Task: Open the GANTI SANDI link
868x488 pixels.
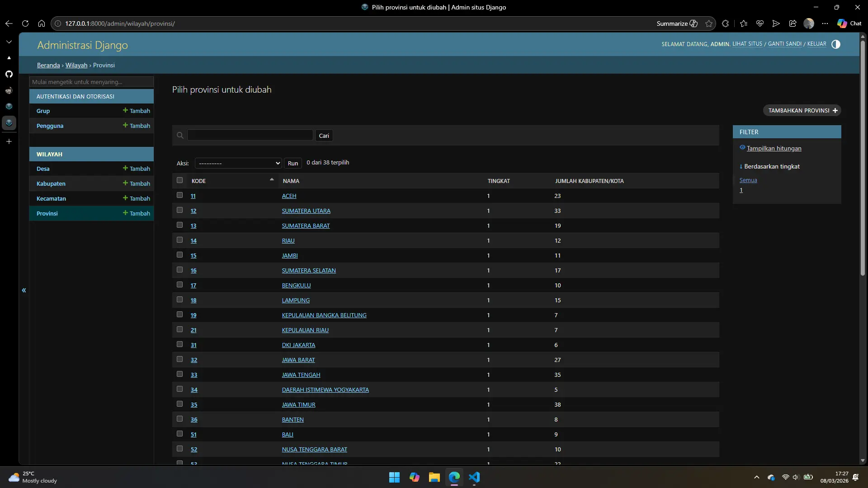Action: coord(784,44)
